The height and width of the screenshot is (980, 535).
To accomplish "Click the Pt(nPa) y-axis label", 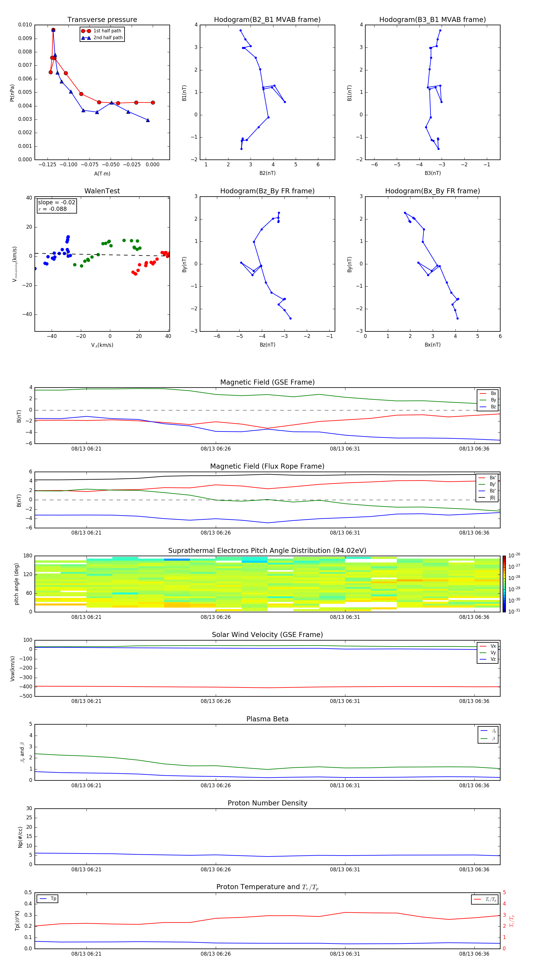I will point(12,93).
